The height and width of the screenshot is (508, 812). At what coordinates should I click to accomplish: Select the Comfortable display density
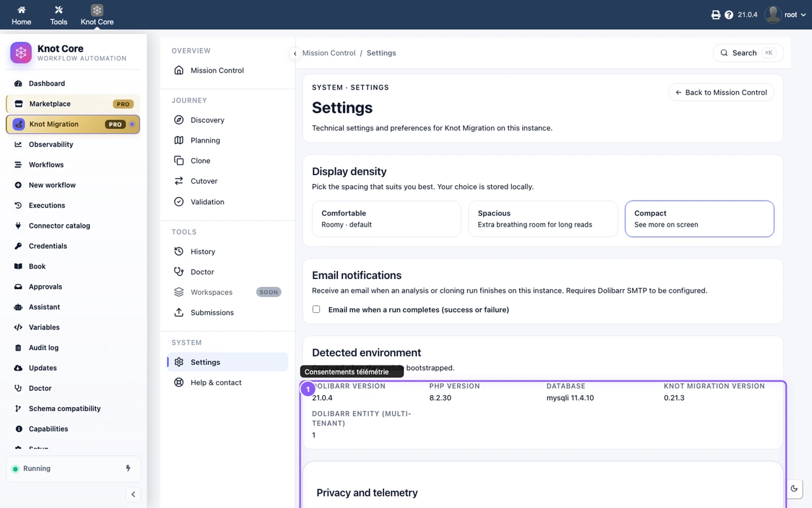coord(386,219)
